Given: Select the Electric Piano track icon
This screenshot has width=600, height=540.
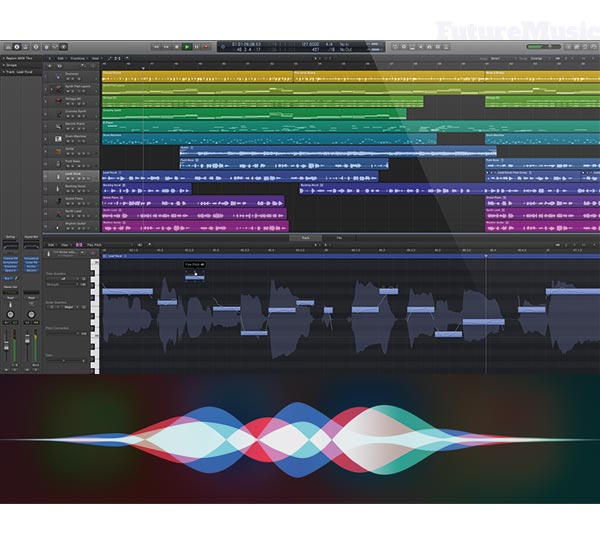Looking at the screenshot, I should 58,126.
